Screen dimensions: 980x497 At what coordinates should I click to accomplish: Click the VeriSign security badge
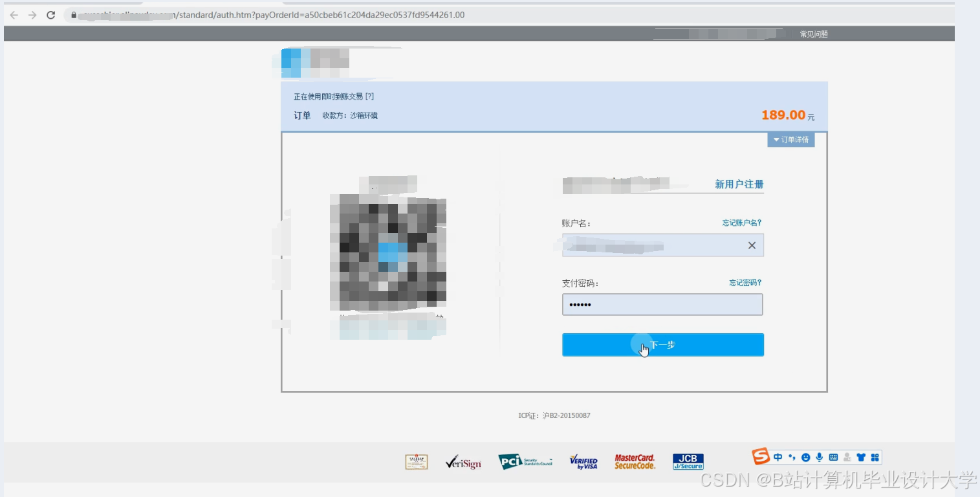pos(464,462)
